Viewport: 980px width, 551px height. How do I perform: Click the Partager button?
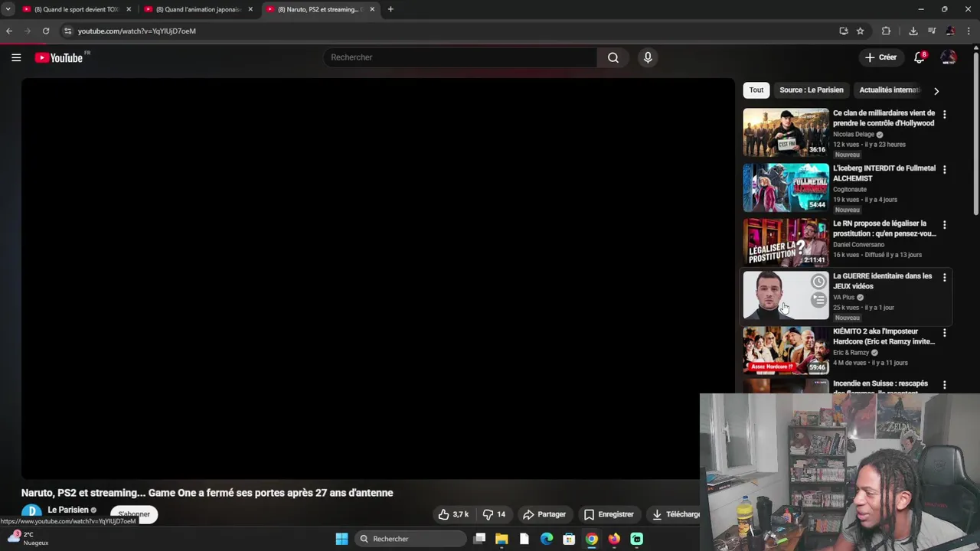544,514
